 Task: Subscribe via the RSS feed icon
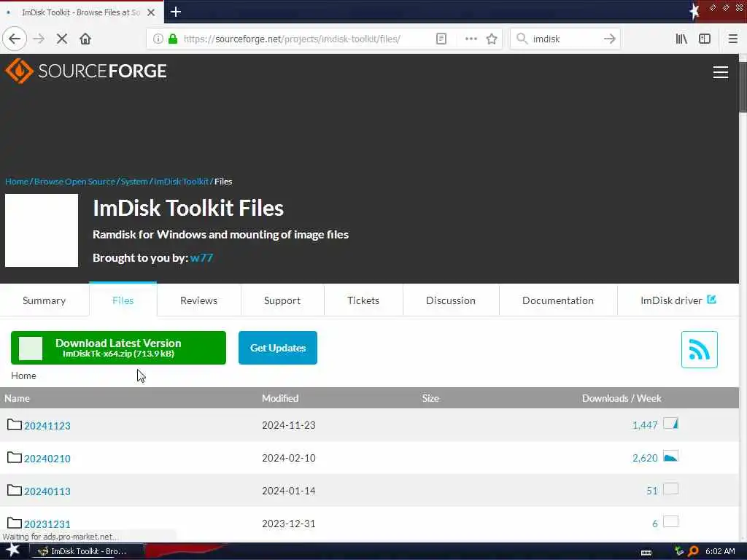coord(699,349)
